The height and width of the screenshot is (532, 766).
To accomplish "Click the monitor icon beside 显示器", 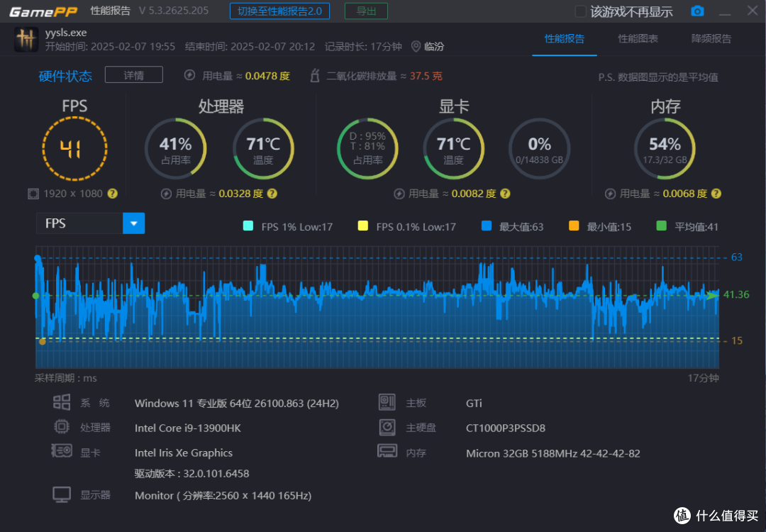I will (x=62, y=494).
